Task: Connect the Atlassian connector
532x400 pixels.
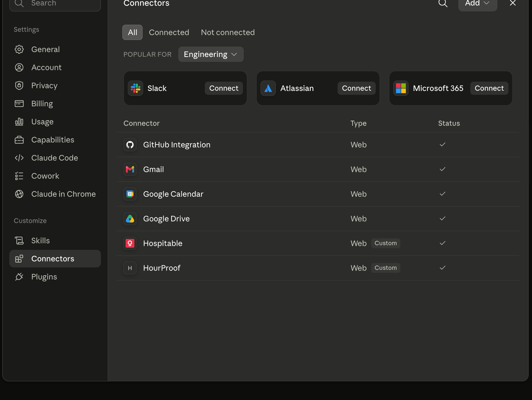Action: (356, 88)
